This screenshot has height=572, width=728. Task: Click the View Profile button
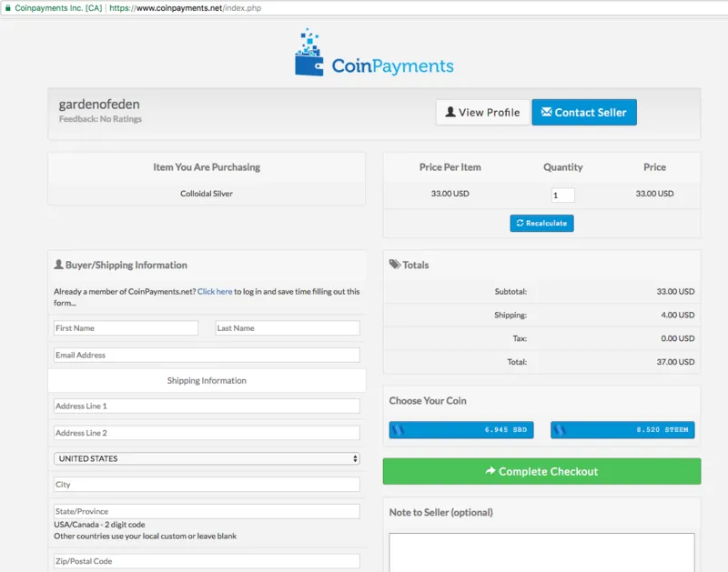click(482, 112)
